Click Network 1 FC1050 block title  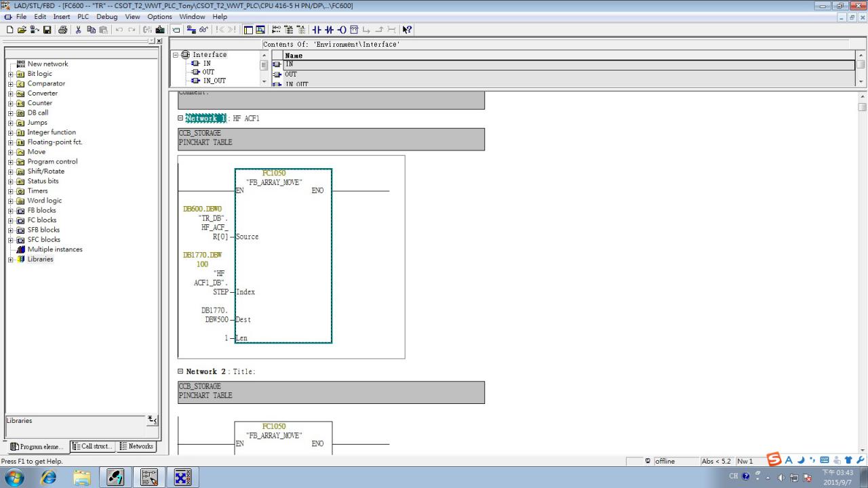[274, 174]
